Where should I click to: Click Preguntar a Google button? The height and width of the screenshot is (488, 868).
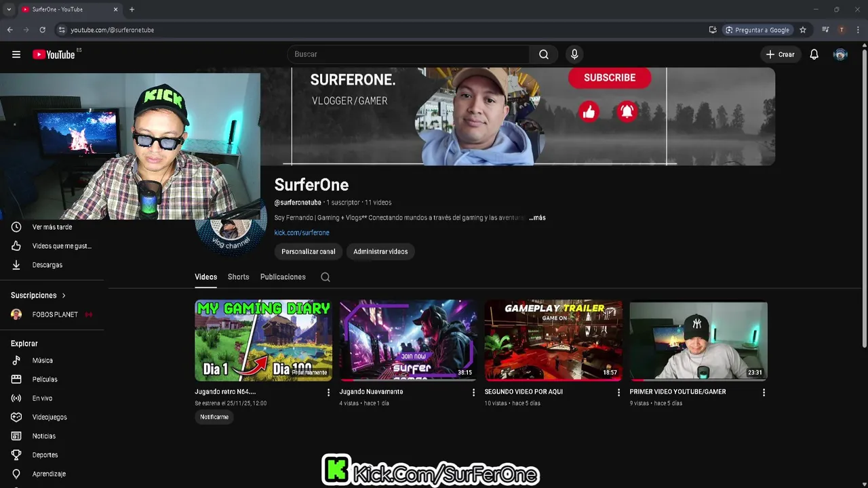tap(757, 30)
